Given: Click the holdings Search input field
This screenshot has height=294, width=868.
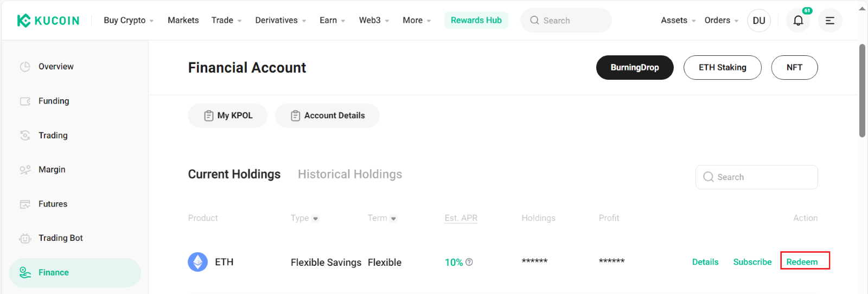Looking at the screenshot, I should [x=756, y=177].
